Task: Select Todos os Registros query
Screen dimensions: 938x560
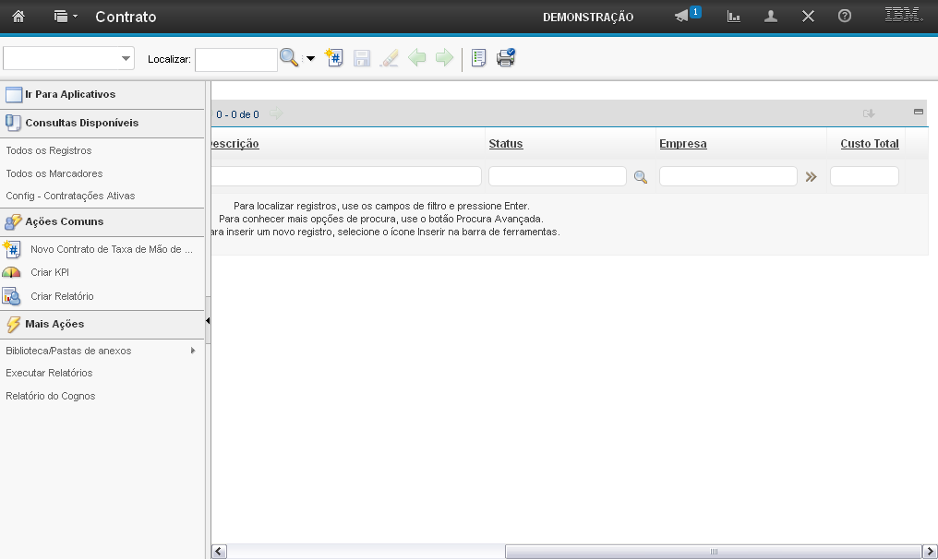Action: pyautogui.click(x=49, y=150)
